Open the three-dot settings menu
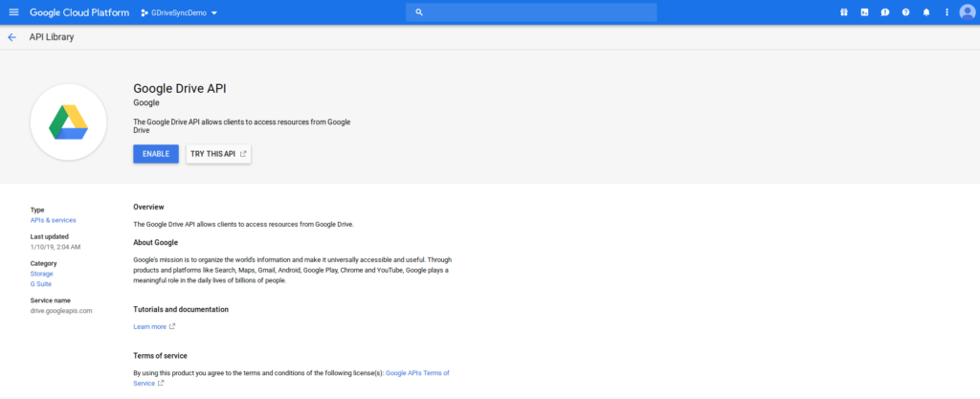The height and width of the screenshot is (399, 980). point(947,12)
